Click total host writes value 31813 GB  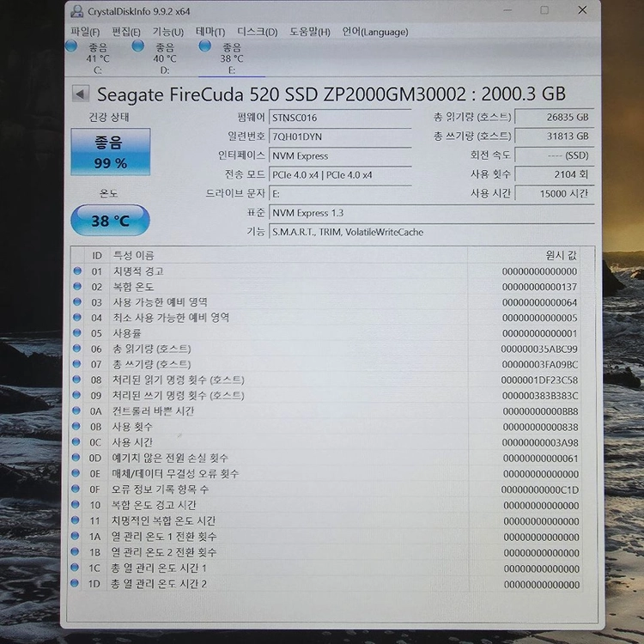click(554, 137)
